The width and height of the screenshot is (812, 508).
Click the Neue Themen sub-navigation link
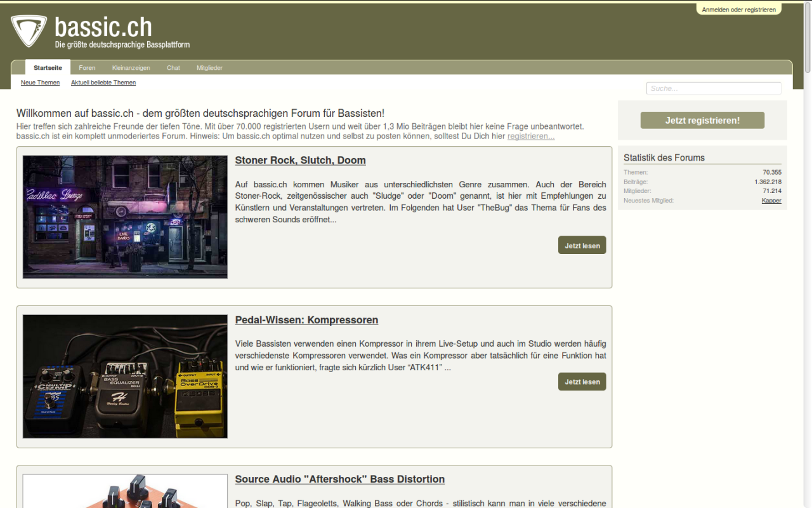click(x=40, y=83)
